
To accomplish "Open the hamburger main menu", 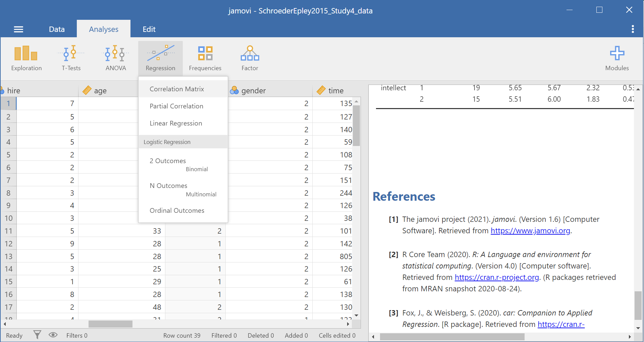I will click(18, 29).
